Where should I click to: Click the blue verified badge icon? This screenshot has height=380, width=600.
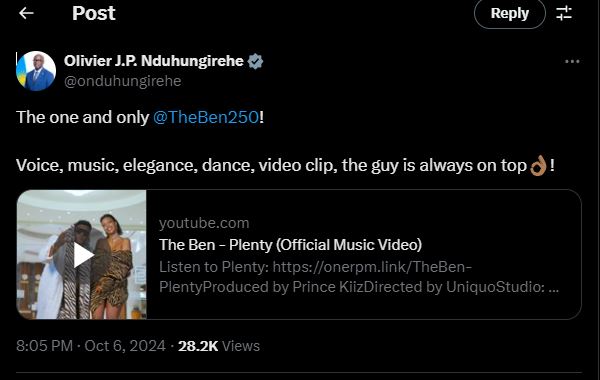click(255, 61)
